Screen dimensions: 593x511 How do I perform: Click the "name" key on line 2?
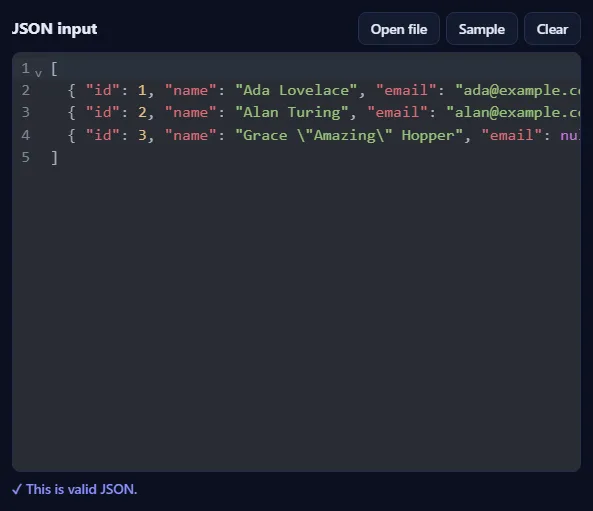[190, 90]
